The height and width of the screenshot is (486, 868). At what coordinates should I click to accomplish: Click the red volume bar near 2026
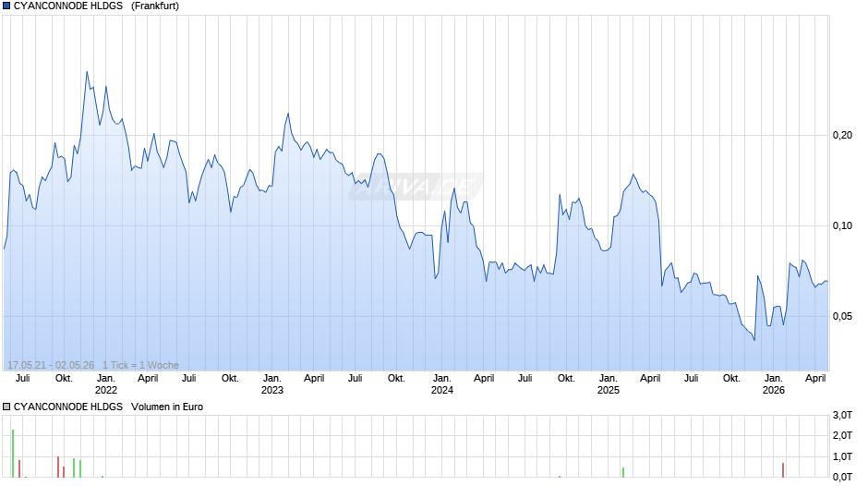point(783,470)
